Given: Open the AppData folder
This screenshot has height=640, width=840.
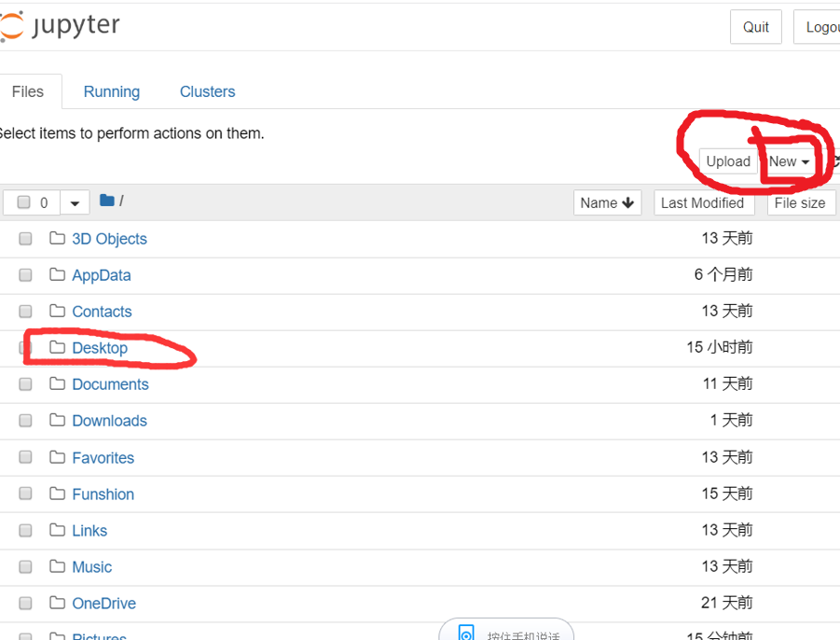Looking at the screenshot, I should click(102, 275).
